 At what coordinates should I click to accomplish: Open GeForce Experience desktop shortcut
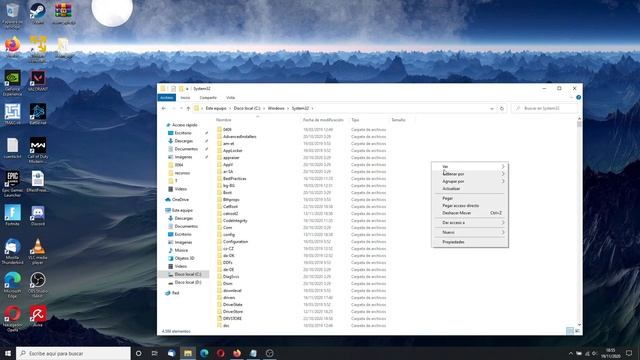click(12, 83)
